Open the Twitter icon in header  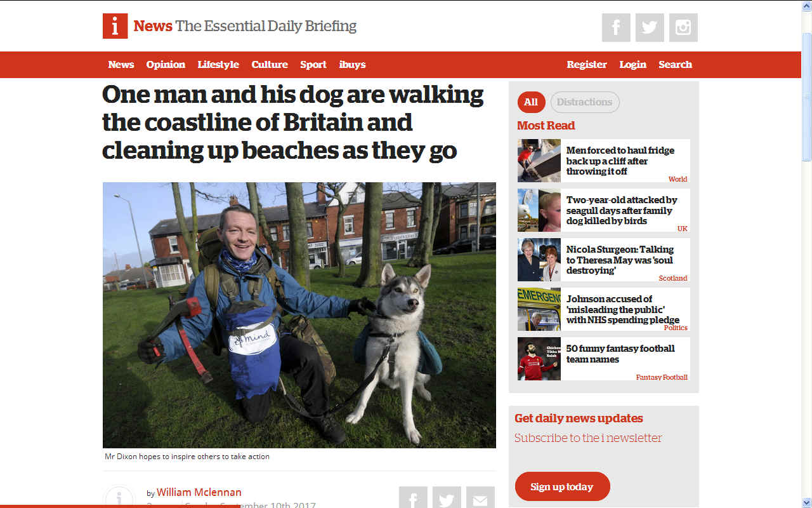650,27
